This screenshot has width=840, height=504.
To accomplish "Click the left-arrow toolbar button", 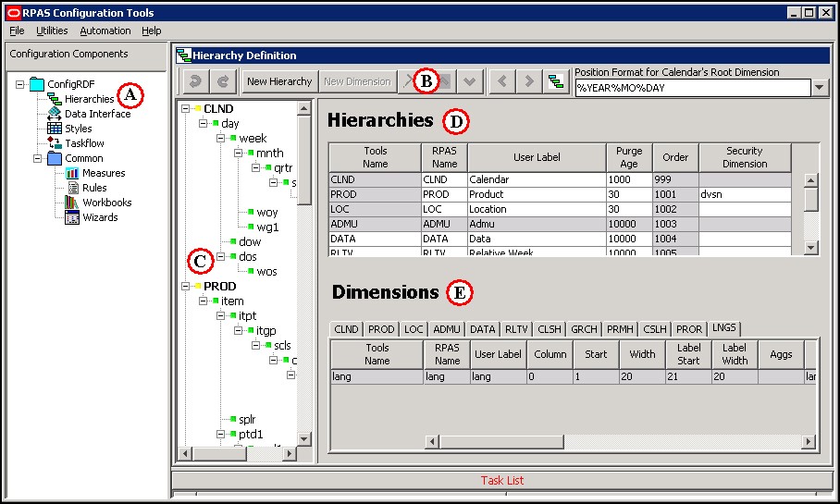I will (x=502, y=81).
